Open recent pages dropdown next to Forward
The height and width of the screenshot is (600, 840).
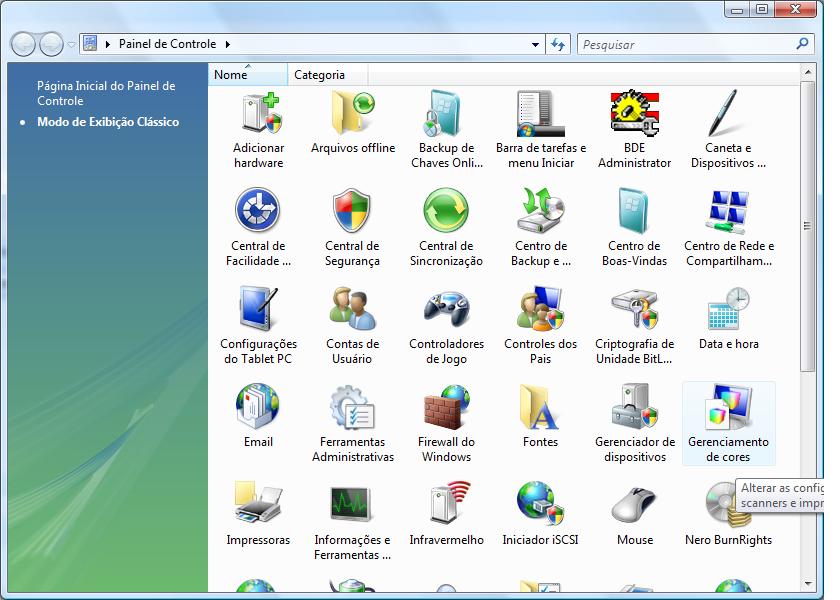72,45
